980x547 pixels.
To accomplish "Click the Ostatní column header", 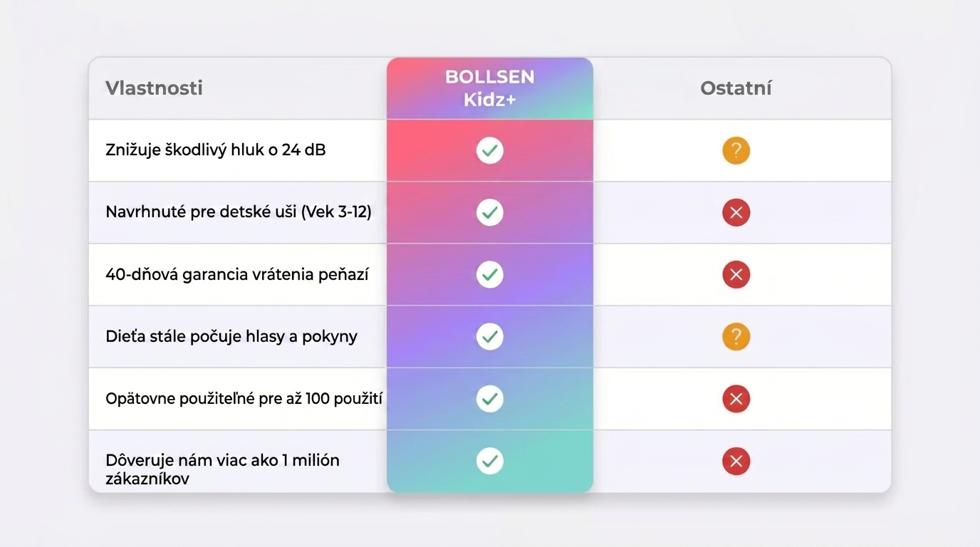I will tap(736, 88).
